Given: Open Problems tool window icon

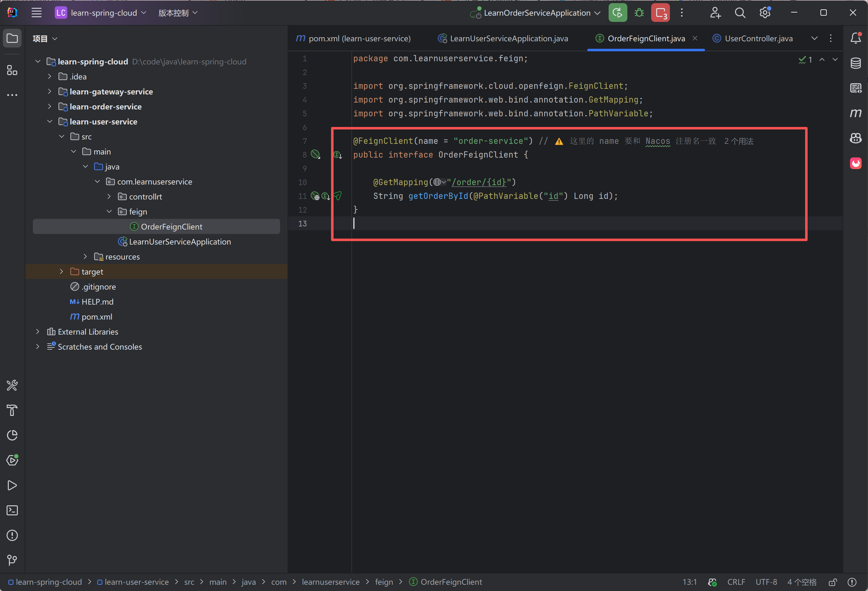Looking at the screenshot, I should tap(12, 535).
